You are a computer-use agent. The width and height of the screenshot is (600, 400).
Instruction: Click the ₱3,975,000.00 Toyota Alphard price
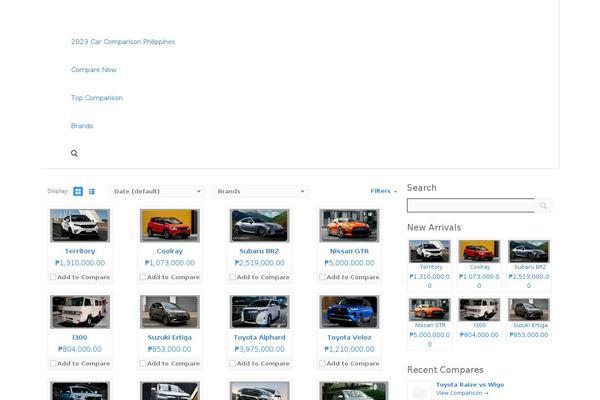point(259,349)
